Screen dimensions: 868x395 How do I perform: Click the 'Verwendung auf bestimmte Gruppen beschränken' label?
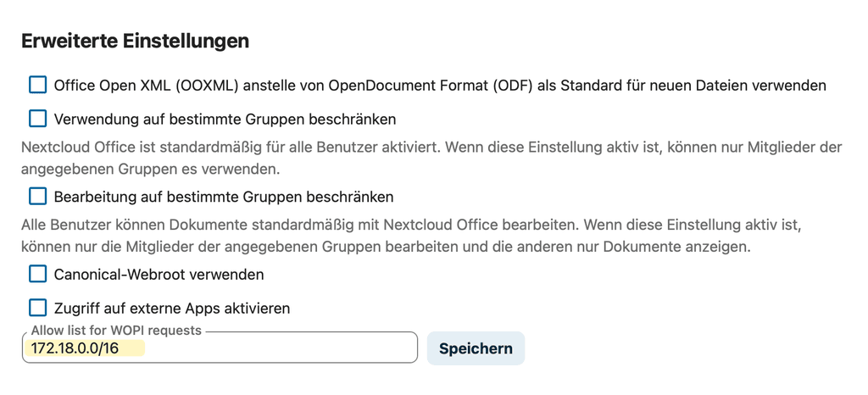[225, 119]
